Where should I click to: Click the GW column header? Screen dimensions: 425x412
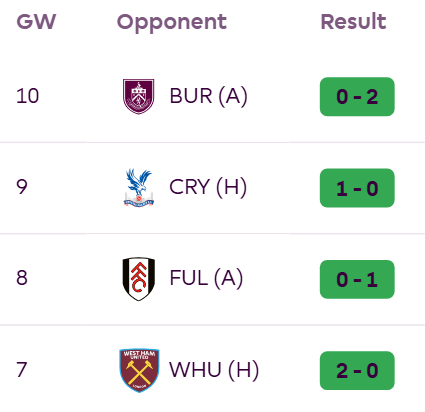(36, 22)
